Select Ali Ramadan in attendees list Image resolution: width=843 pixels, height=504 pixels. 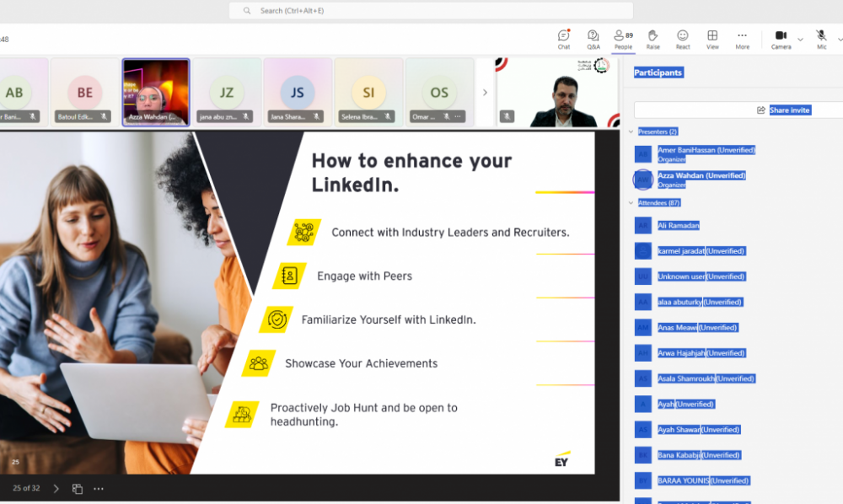pos(679,226)
